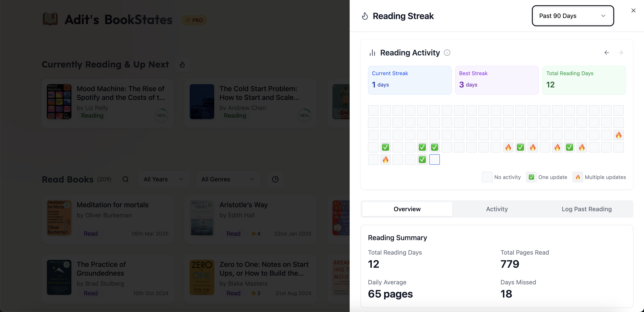Screen dimensions: 644x312
Task: Open the pie chart stats icon
Action: coord(275,179)
